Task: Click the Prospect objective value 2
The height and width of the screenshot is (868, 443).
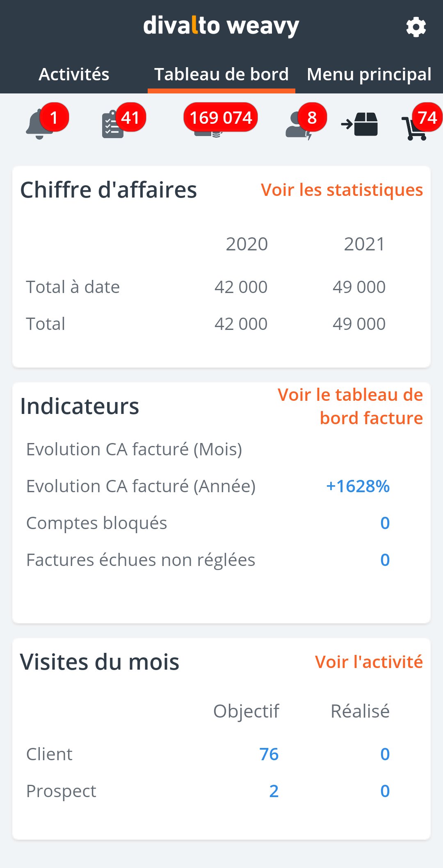Action: tap(274, 791)
